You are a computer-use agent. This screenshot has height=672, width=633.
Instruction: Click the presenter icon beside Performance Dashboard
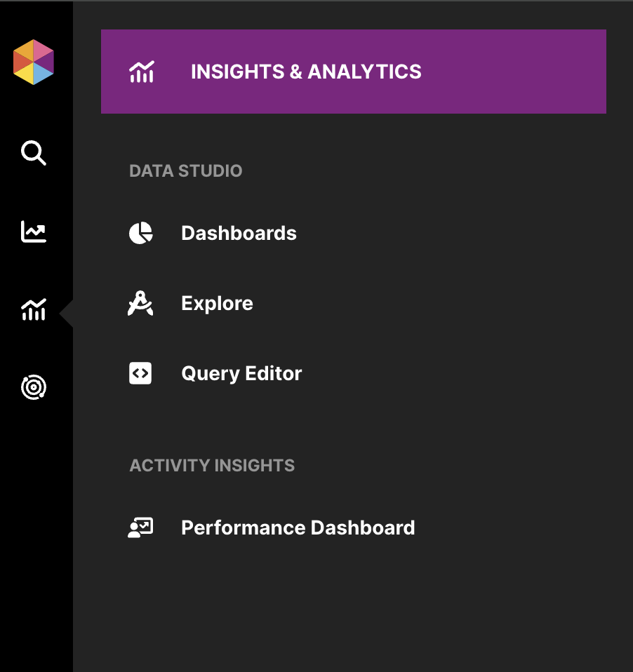pos(141,527)
